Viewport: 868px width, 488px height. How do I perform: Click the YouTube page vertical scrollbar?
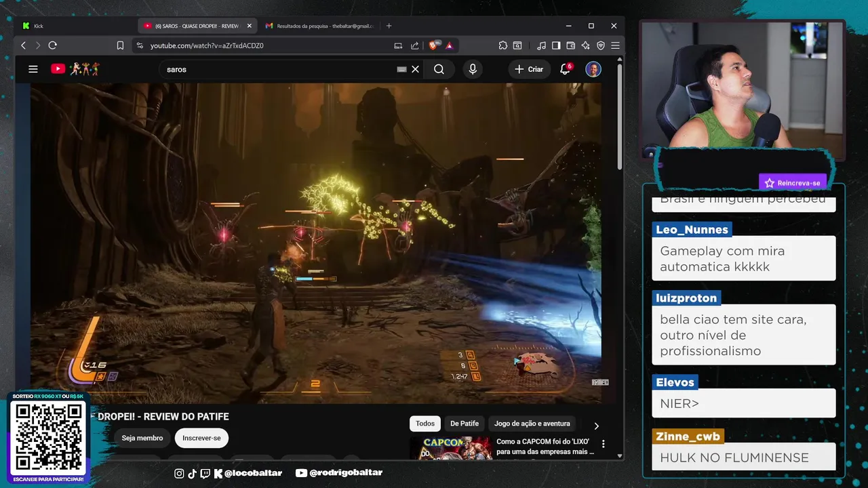pos(620,115)
